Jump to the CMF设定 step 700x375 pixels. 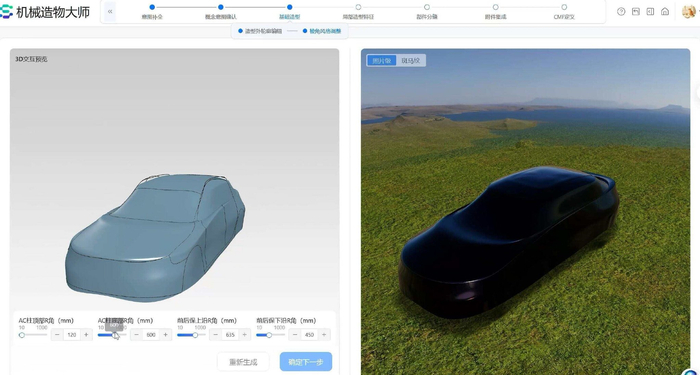pos(564,12)
